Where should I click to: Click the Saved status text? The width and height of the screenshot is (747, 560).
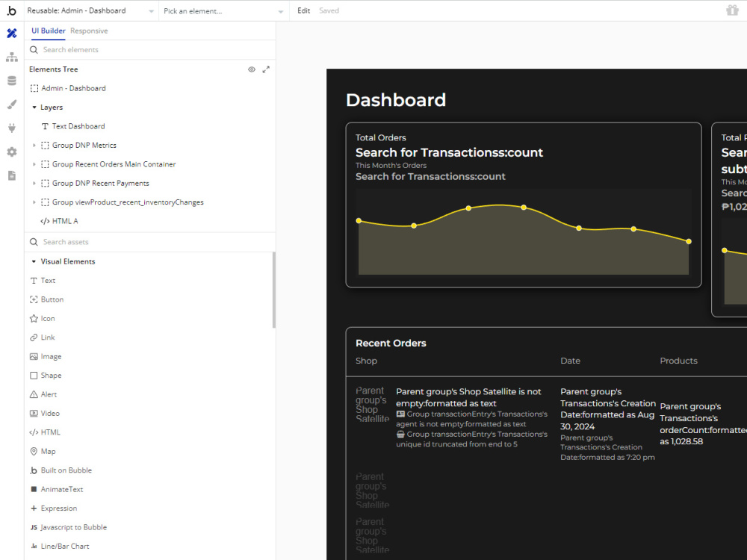[x=329, y=10]
